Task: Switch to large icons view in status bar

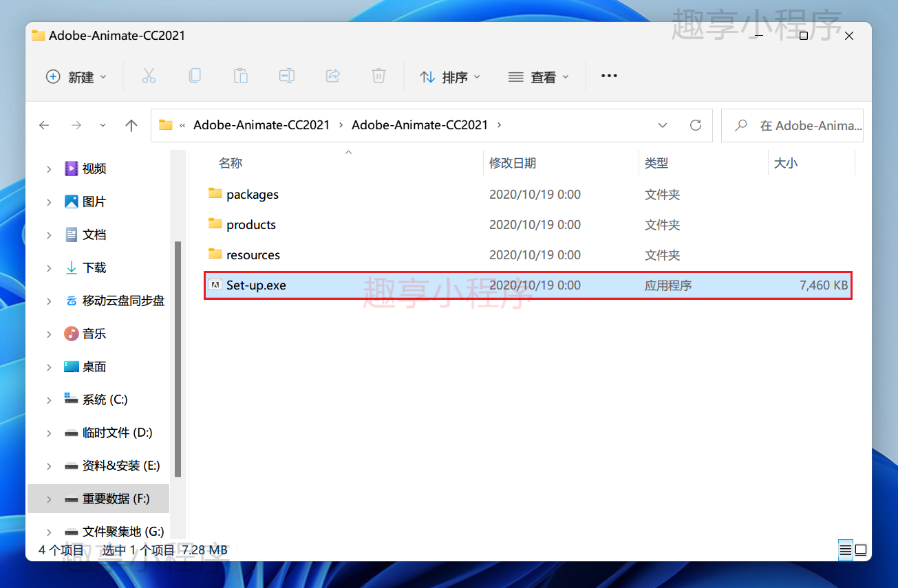Action: 861,550
